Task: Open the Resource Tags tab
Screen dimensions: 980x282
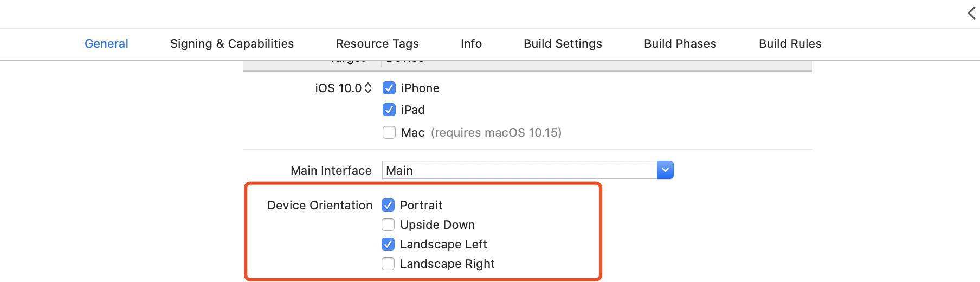Action: pos(377,44)
